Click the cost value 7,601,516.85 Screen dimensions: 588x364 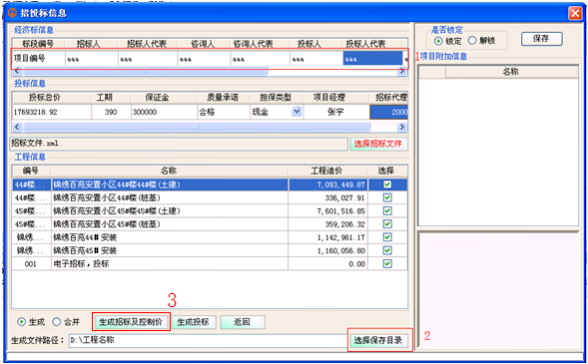[341, 210]
